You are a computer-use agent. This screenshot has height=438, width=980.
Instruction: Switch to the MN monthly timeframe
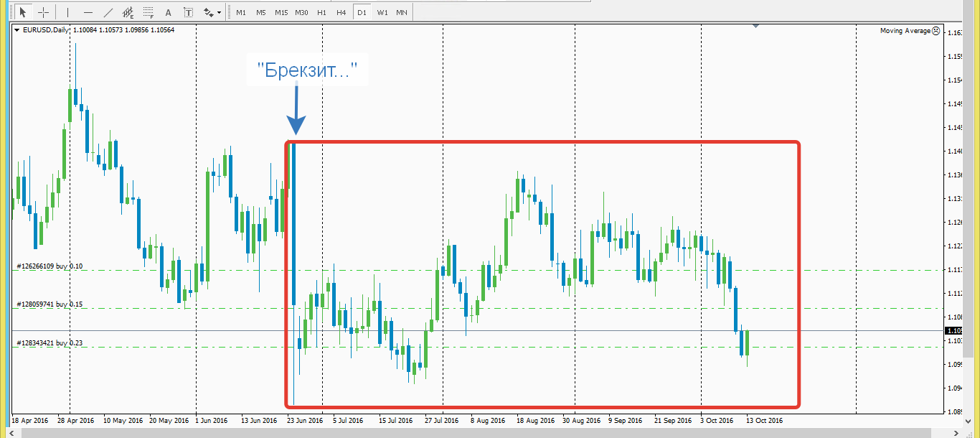tap(402, 12)
